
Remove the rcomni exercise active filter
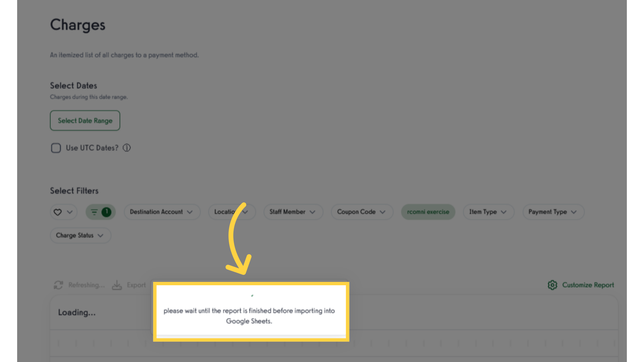(427, 212)
